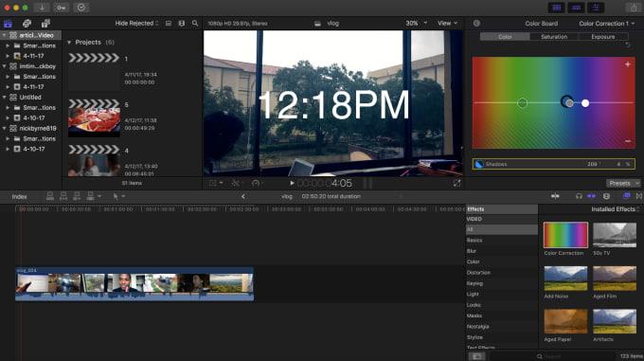The height and width of the screenshot is (361, 644).
Task: Toggle browser filmstrip or list view
Action: (x=169, y=24)
